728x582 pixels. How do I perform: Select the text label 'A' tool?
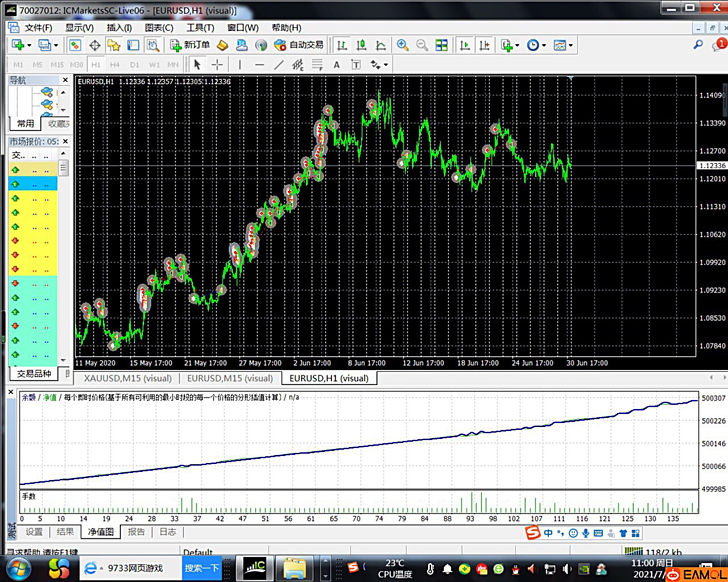pyautogui.click(x=337, y=65)
